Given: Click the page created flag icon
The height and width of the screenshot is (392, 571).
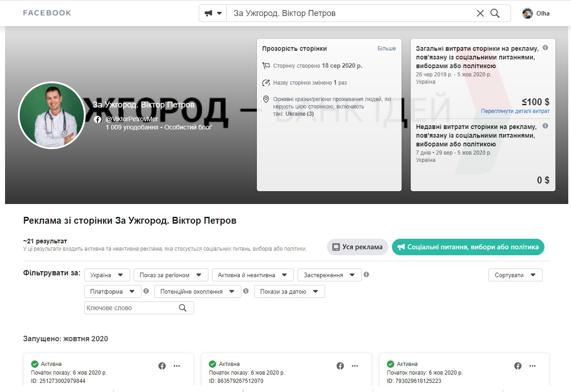Looking at the screenshot, I should pos(266,66).
